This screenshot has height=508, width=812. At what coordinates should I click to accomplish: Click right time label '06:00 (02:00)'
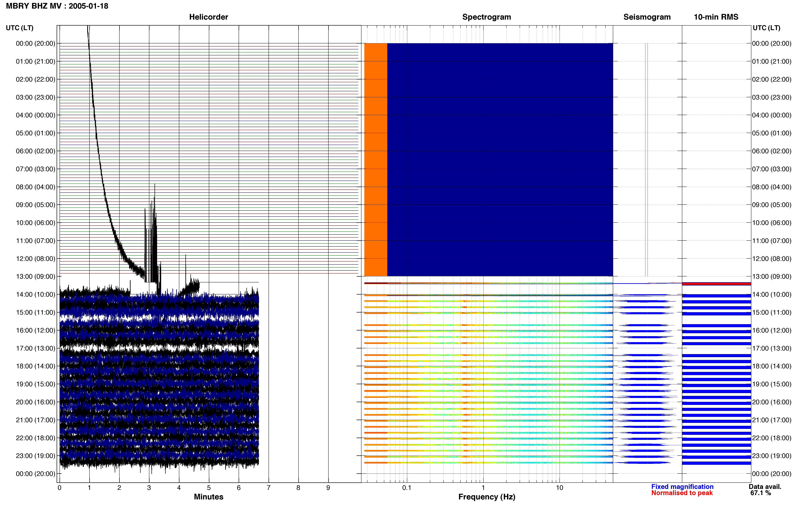(x=772, y=151)
